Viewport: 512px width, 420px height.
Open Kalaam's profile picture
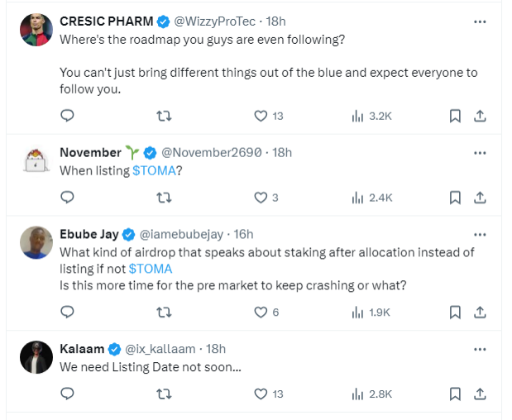(36, 356)
